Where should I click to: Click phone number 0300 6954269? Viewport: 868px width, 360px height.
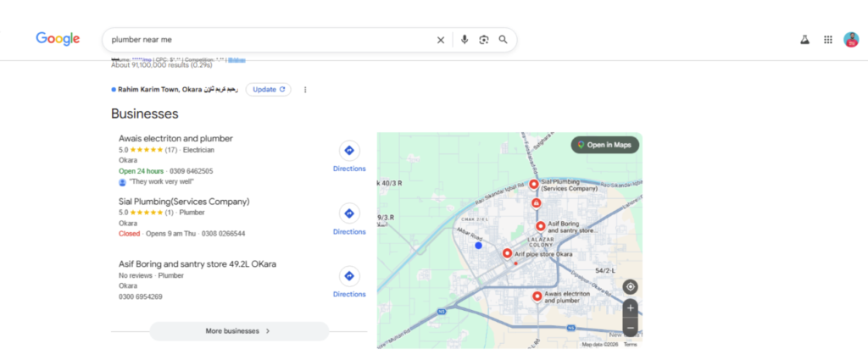point(141,297)
